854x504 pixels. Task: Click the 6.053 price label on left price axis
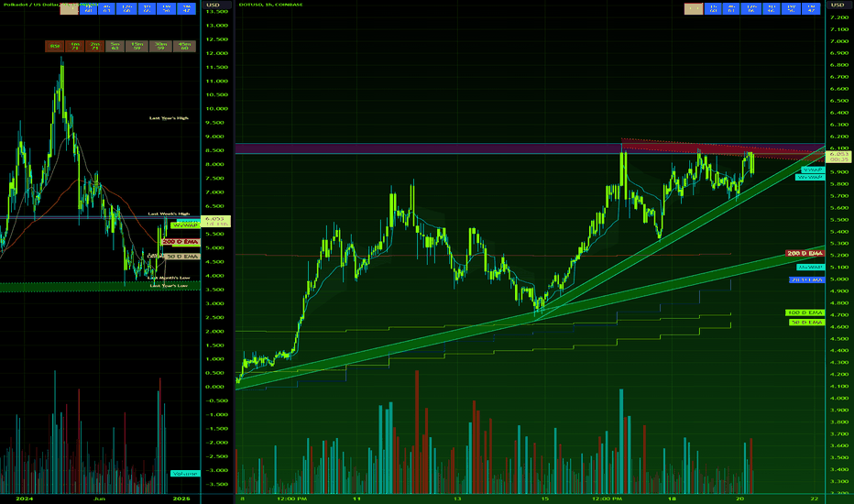[215, 221]
